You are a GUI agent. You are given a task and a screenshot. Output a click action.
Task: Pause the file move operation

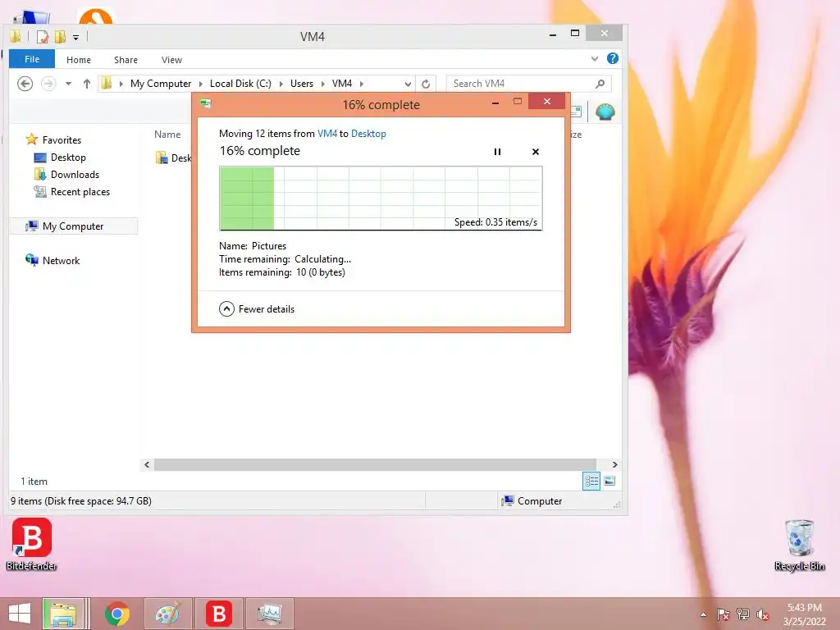pyautogui.click(x=497, y=152)
